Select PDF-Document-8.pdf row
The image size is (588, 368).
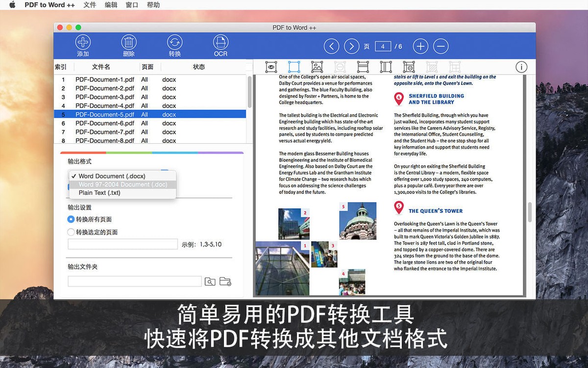coord(150,140)
